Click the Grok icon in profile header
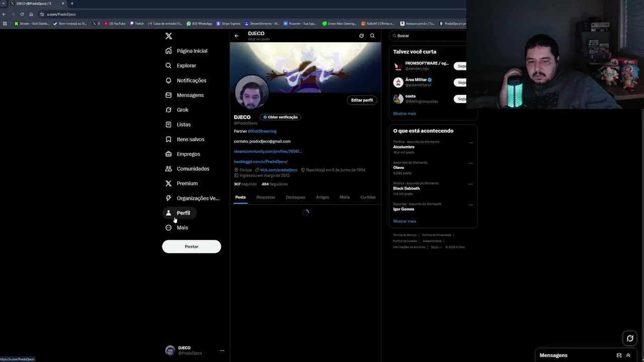Image resolution: width=644 pixels, height=362 pixels. (x=361, y=36)
